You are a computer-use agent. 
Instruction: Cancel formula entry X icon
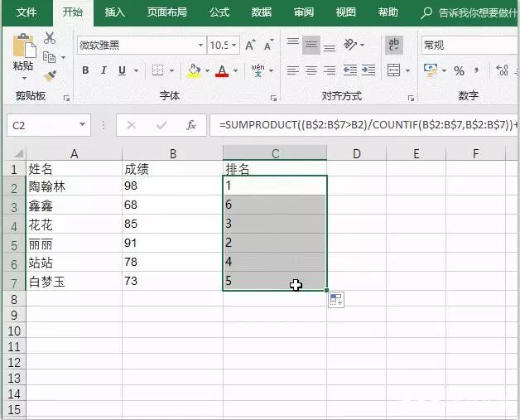click(x=132, y=125)
